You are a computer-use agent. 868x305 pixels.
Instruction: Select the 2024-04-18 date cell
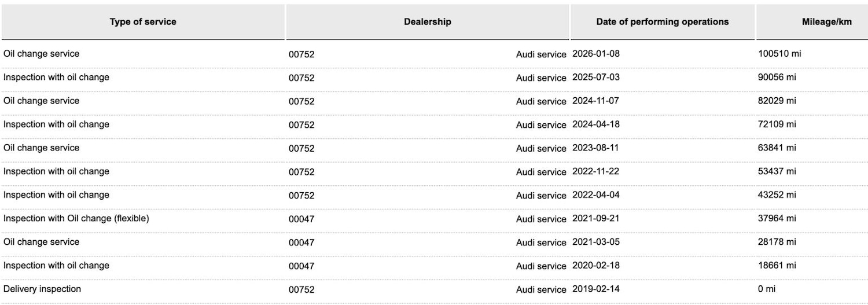pyautogui.click(x=595, y=124)
